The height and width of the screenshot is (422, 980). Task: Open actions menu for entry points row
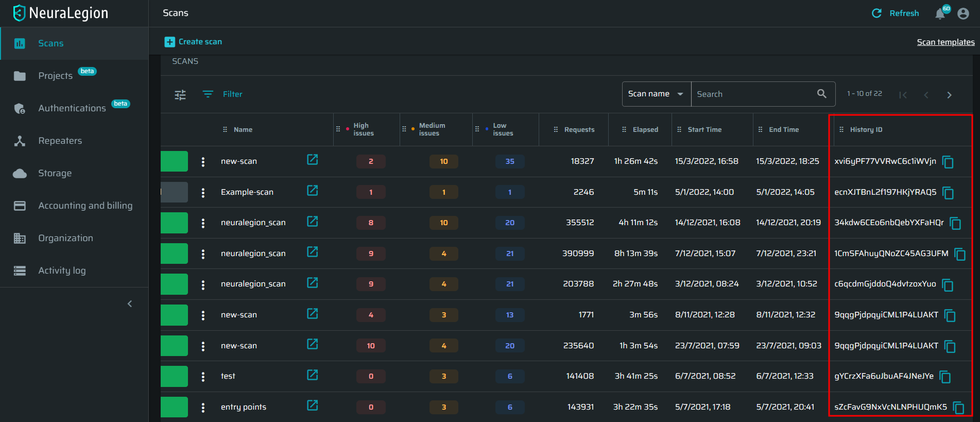point(203,408)
